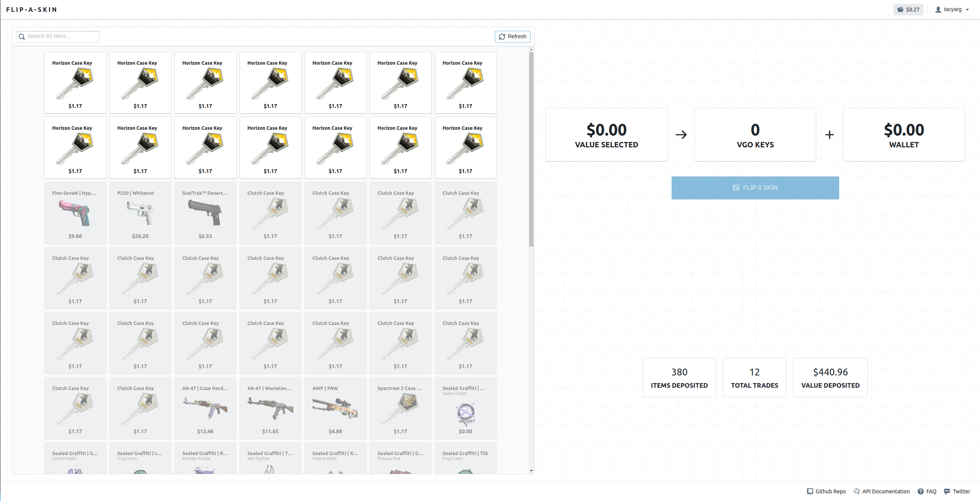Image resolution: width=980 pixels, height=501 pixels.
Task: Click the scrollbar down arrow
Action: [x=531, y=471]
